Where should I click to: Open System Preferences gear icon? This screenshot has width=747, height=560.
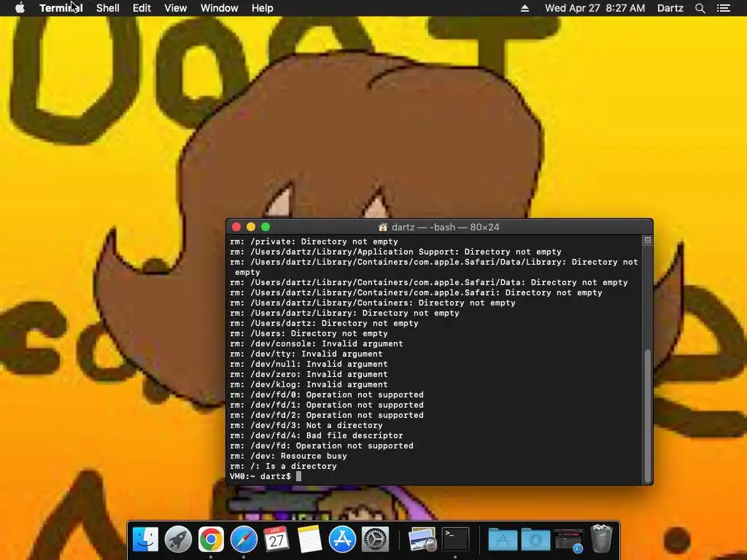375,540
